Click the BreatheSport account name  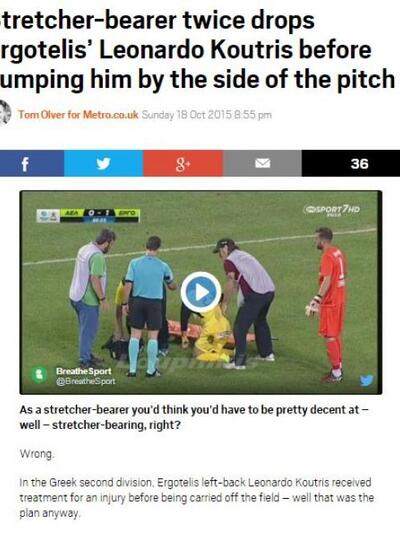84,371
